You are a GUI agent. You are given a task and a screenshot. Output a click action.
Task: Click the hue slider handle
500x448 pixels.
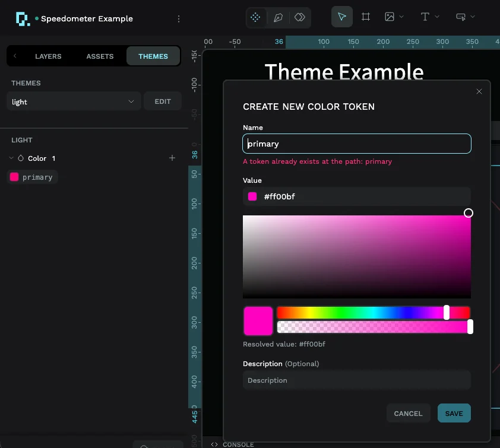447,312
